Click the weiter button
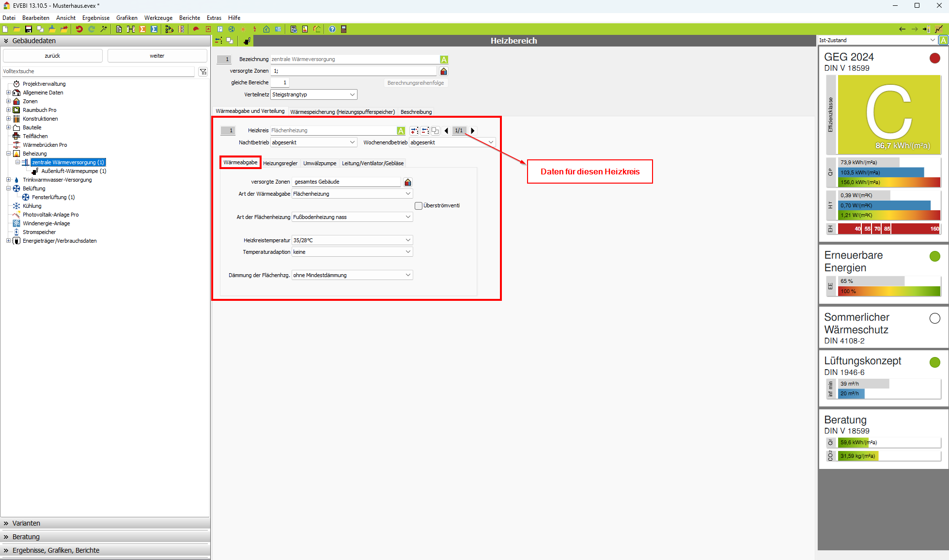 click(157, 56)
